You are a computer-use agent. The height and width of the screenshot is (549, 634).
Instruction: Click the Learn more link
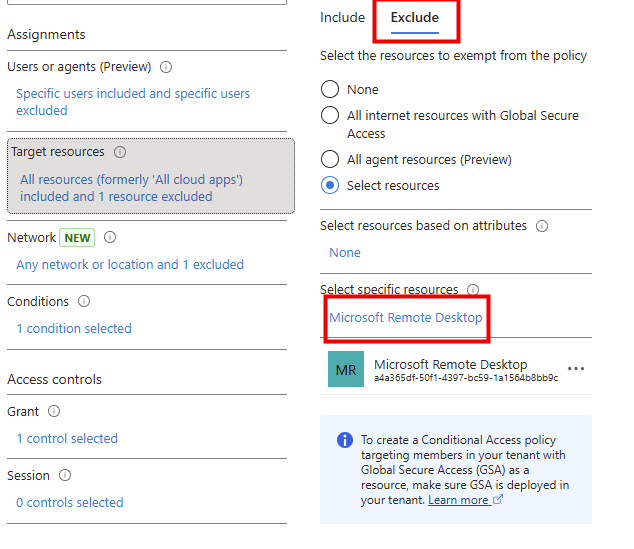click(x=458, y=500)
